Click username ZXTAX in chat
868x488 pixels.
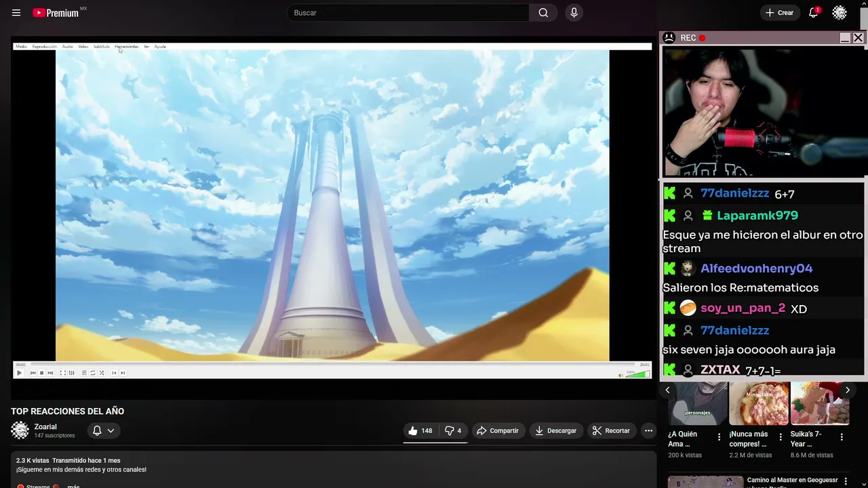(x=720, y=370)
